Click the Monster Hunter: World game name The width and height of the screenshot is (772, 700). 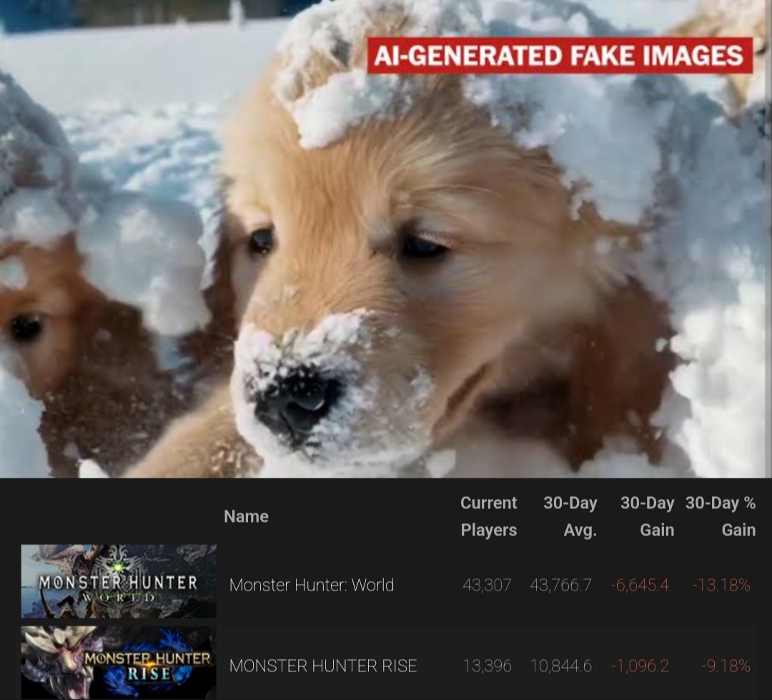click(311, 585)
